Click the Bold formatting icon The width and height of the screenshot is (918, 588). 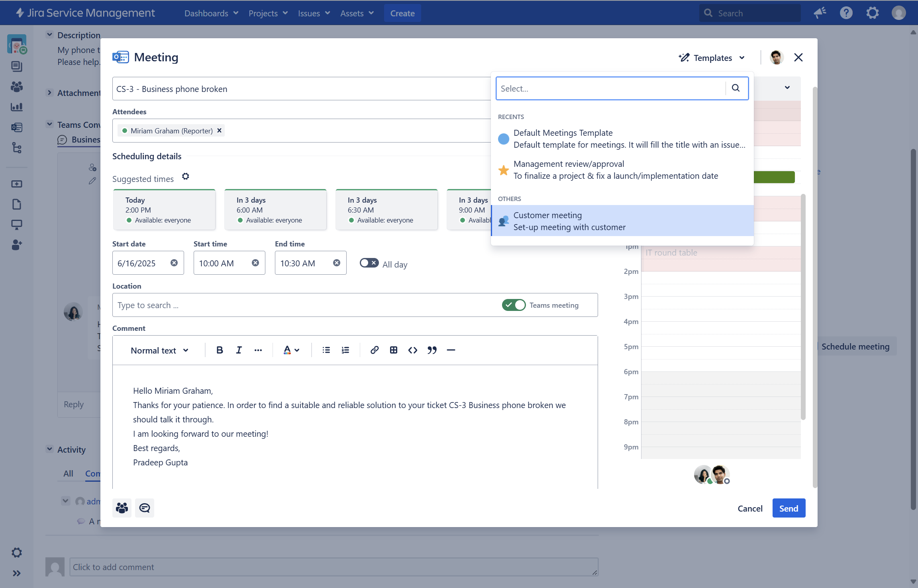(x=220, y=350)
